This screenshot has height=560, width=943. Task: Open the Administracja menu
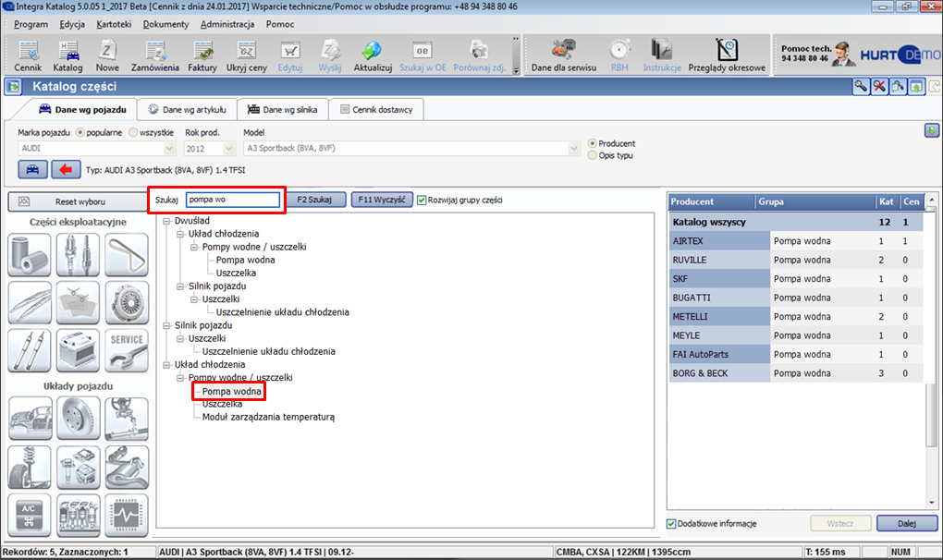click(x=227, y=24)
